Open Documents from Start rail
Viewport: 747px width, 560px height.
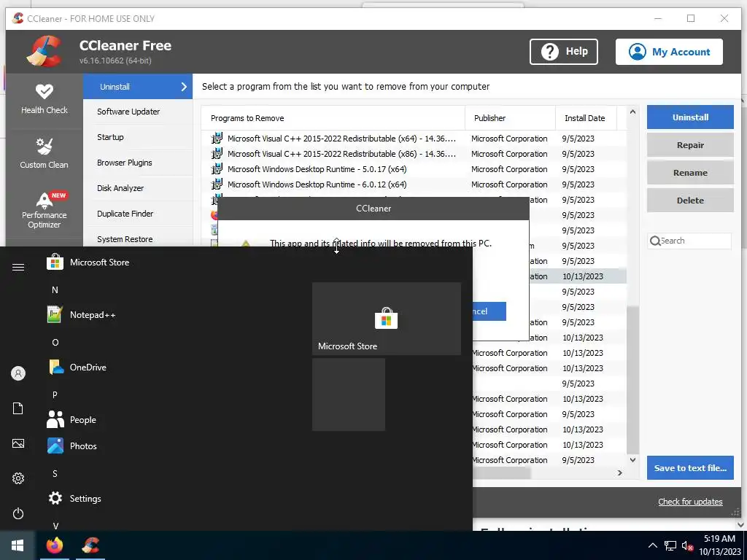pos(18,408)
